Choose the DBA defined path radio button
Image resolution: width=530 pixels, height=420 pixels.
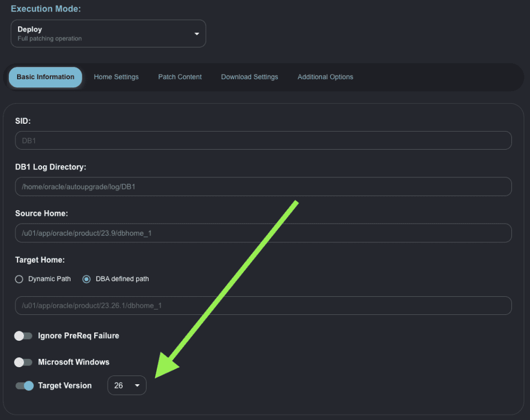tap(87, 279)
